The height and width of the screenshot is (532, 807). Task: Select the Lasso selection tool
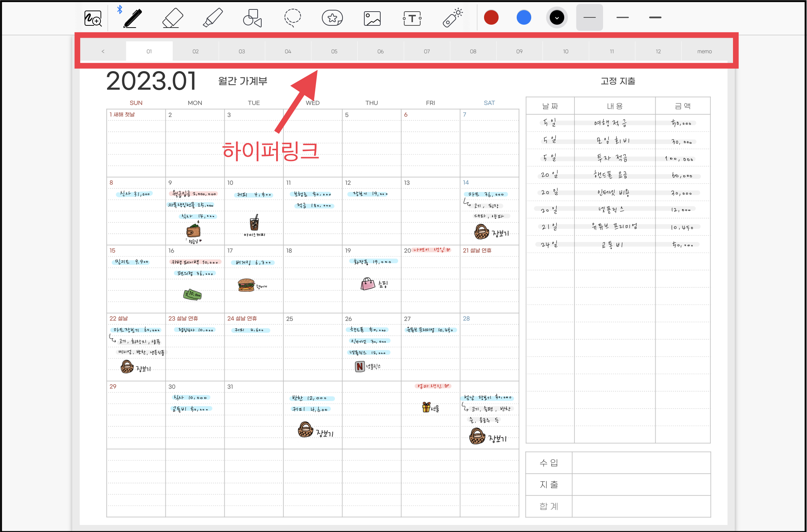pos(292,18)
